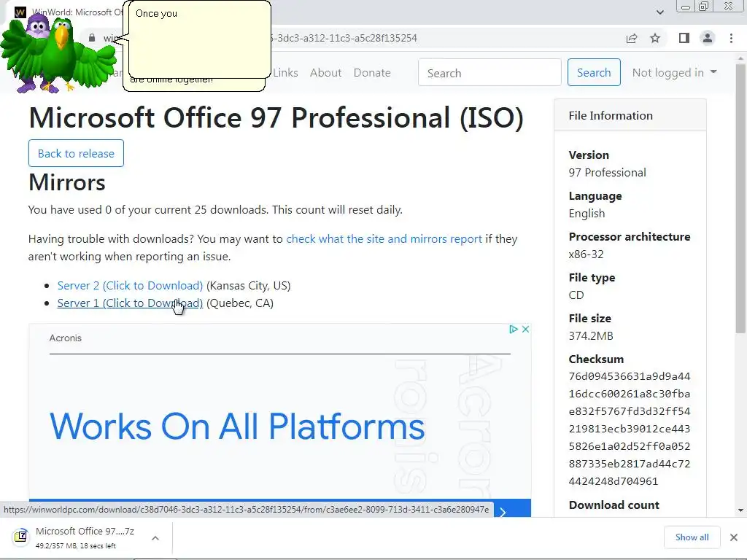Click the x86-32 architecture value
Viewport: 747px width, 560px height.
(586, 254)
